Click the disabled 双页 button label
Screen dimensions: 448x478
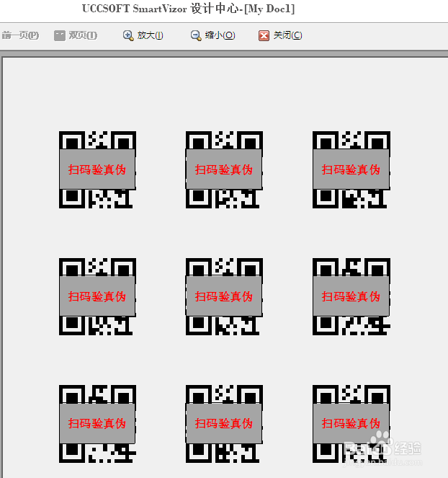(83, 35)
